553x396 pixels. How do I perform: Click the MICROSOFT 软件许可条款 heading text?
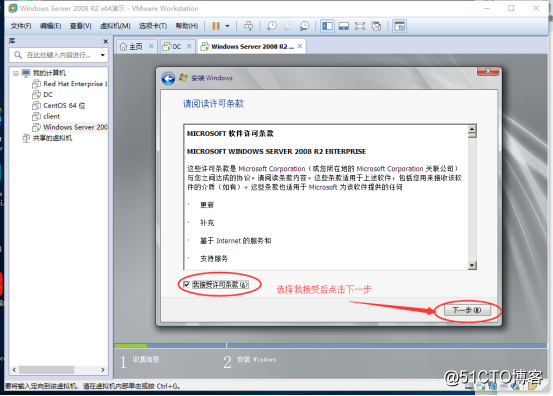[230, 134]
